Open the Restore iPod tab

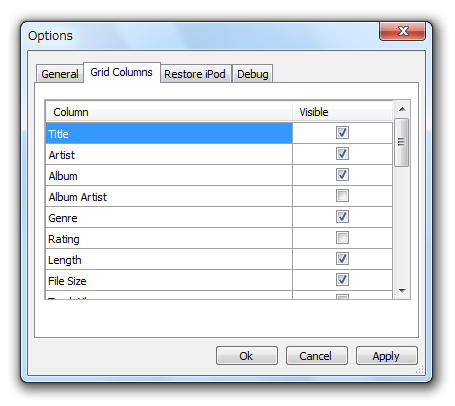coord(195,74)
